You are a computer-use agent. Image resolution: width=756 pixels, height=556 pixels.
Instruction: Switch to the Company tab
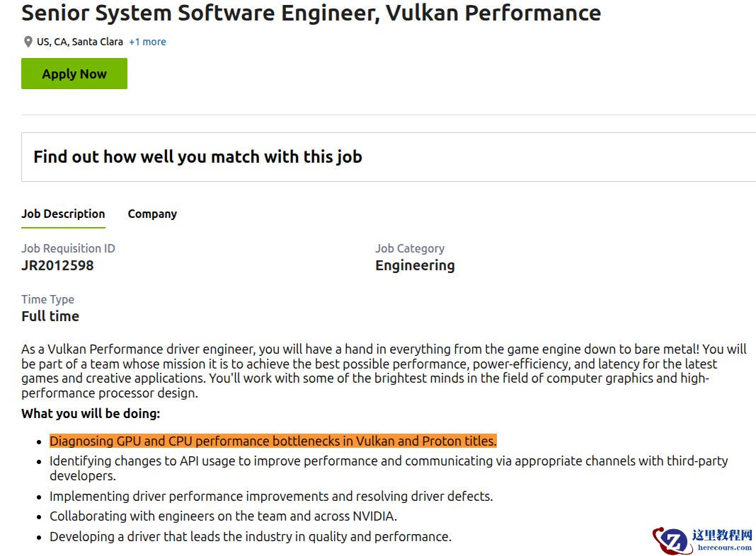point(152,214)
